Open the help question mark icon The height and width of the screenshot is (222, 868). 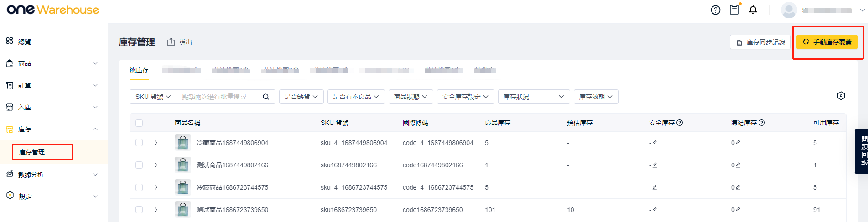(x=715, y=10)
